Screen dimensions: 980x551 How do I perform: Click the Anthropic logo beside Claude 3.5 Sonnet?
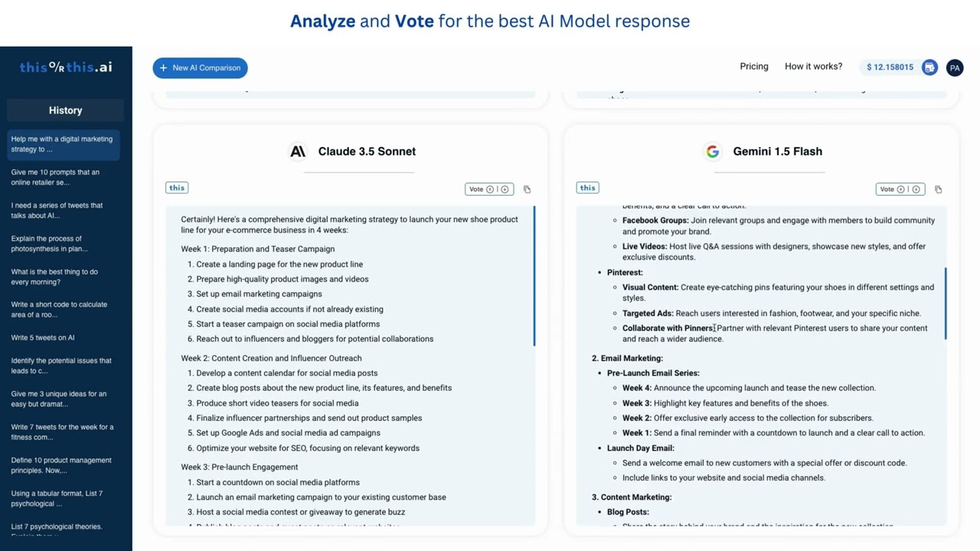click(298, 152)
